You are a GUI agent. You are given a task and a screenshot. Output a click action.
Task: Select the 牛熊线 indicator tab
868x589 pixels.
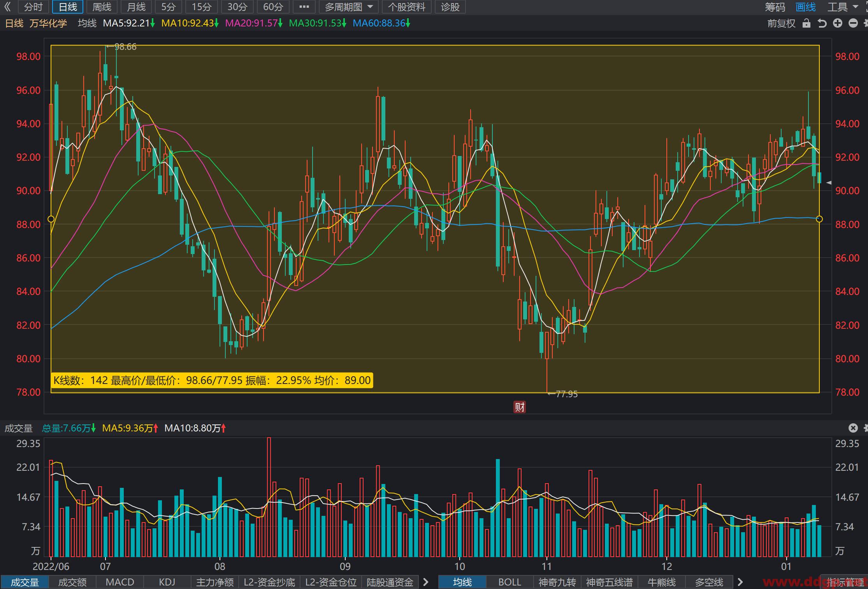[662, 582]
